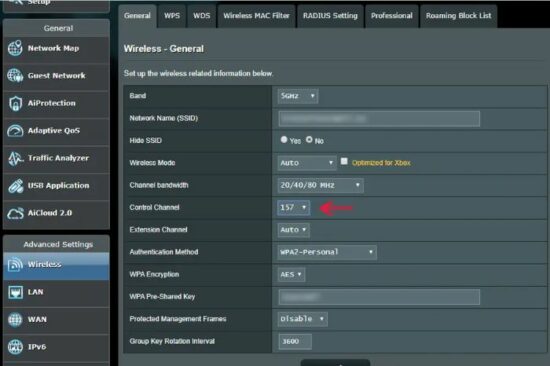Click the WPA Pre-Shared Key field
Viewport: 550px width, 366px height.
[x=379, y=297]
